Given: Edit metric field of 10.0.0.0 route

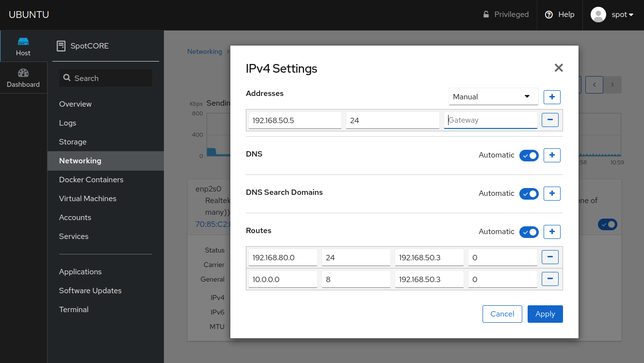Looking at the screenshot, I should click(x=503, y=280).
